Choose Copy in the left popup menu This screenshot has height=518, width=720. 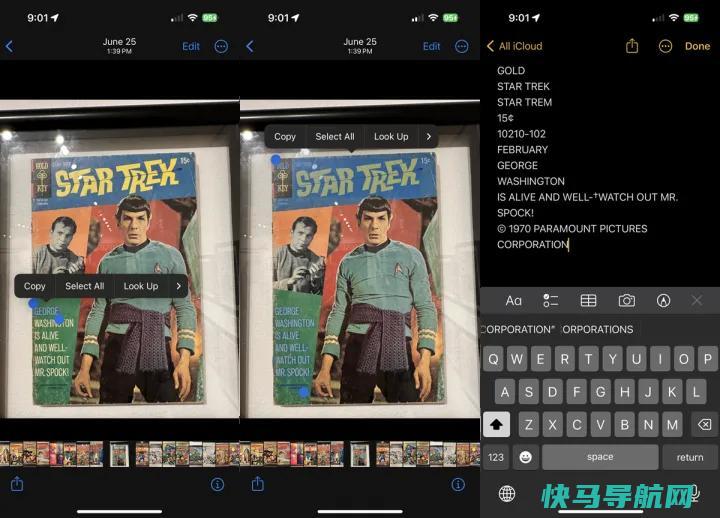[x=34, y=286]
